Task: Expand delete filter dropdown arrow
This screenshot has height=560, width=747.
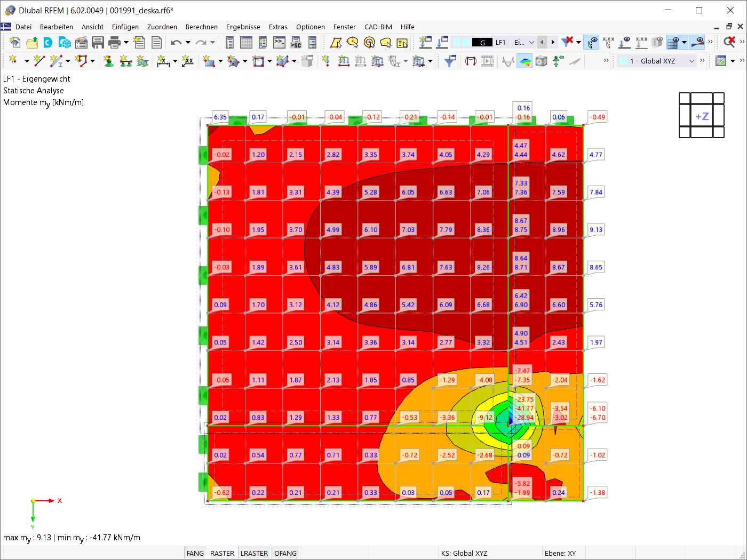Action: (x=578, y=42)
